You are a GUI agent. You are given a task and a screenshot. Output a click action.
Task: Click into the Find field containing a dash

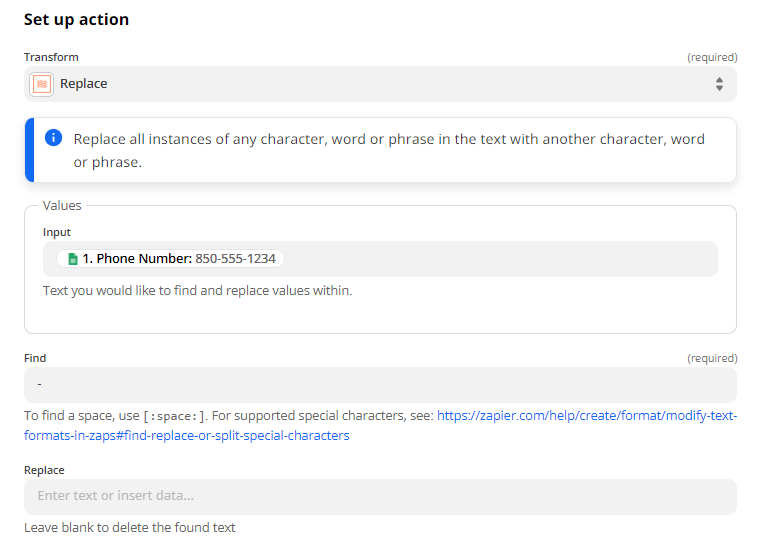pos(380,385)
